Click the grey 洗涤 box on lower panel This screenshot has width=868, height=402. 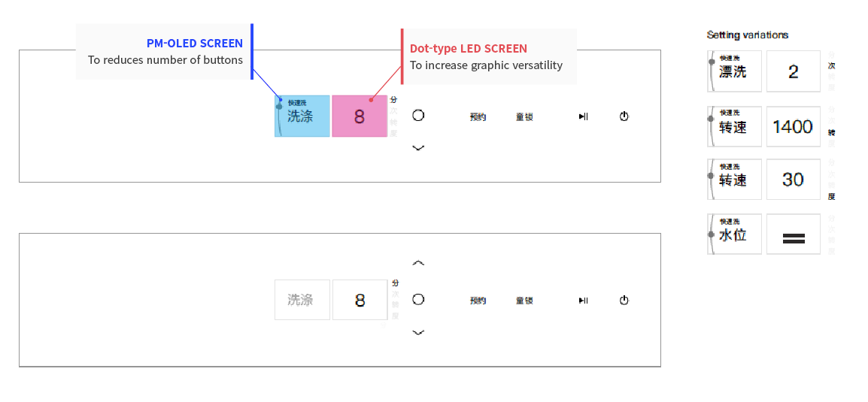[x=302, y=300]
